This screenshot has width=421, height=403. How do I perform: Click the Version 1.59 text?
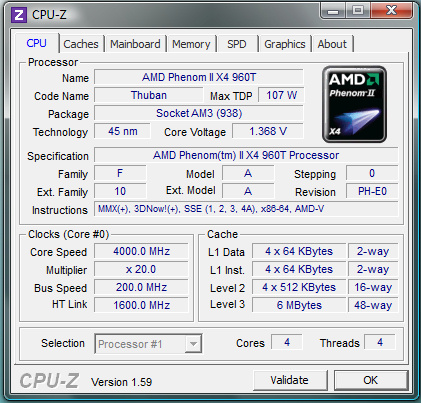[x=122, y=382]
